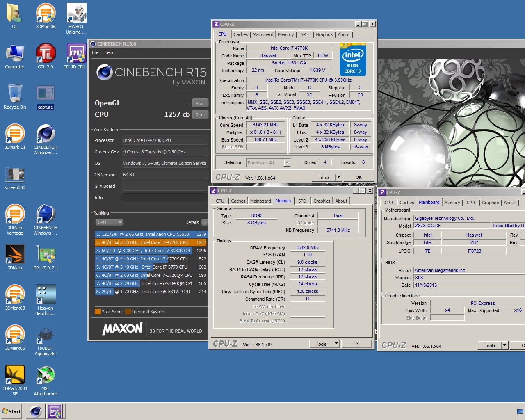Open the Windows Start menu
525x420 pixels.
click(11, 411)
